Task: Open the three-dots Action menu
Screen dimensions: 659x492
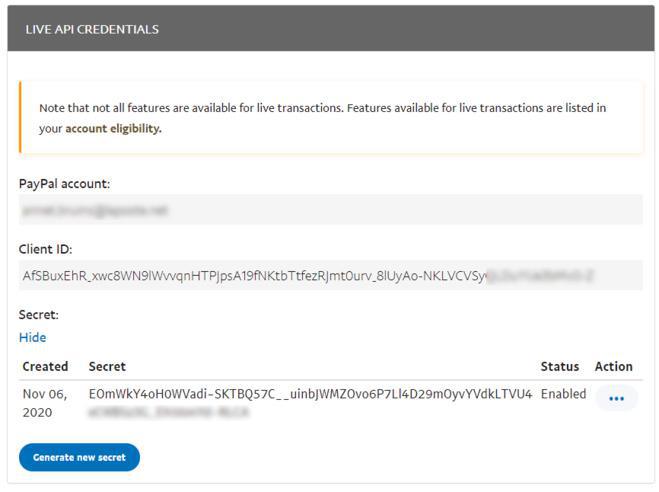Action: click(616, 399)
